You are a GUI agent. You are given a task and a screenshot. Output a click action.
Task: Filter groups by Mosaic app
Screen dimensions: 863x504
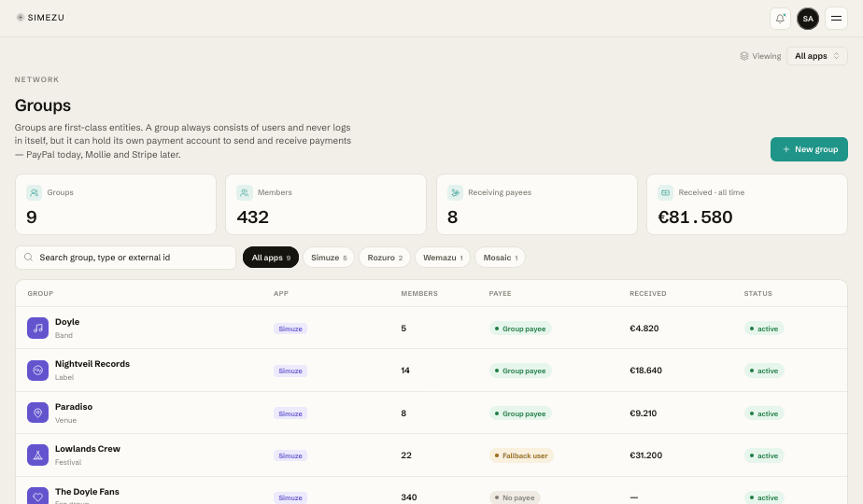[500, 258]
